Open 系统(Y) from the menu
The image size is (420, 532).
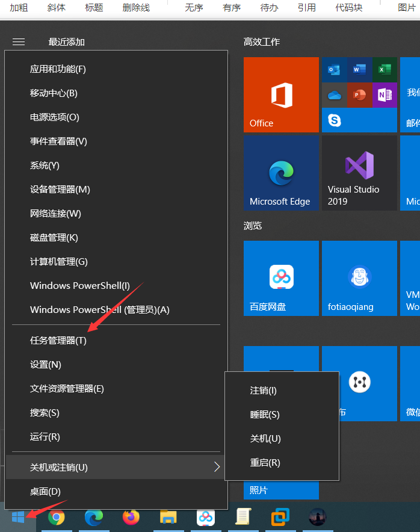pos(116,165)
